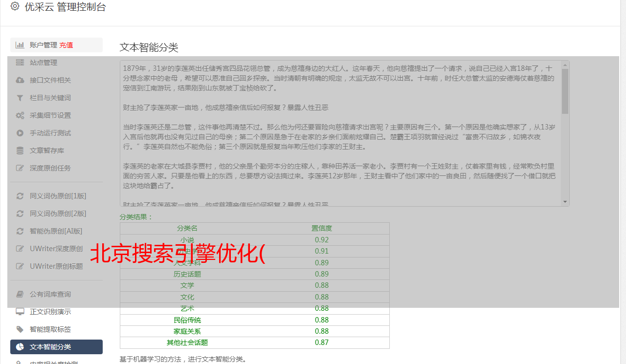Open 文章暂存库 menu item

pos(56,150)
